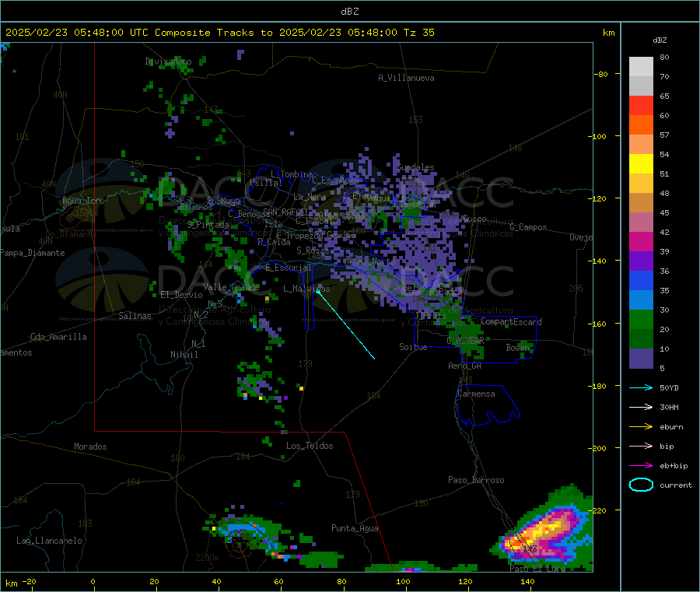Click the 'Aero_GH' place label
Screen dimensions: 700x592
tap(465, 366)
